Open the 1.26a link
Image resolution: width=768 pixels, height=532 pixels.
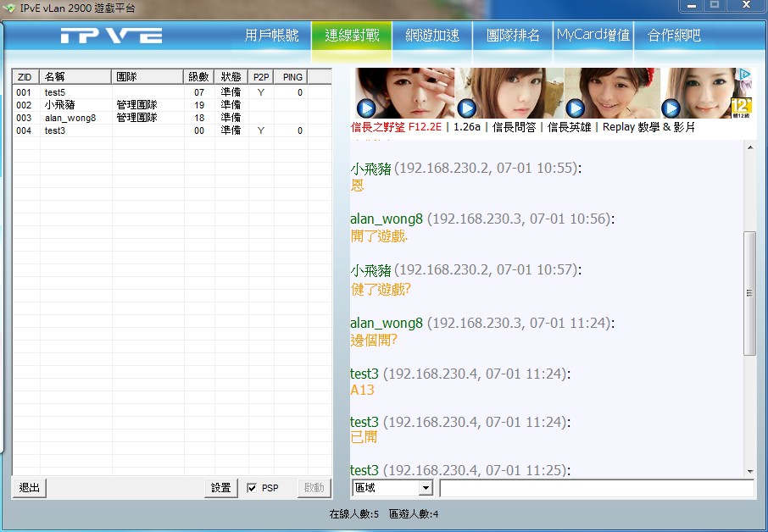point(467,127)
